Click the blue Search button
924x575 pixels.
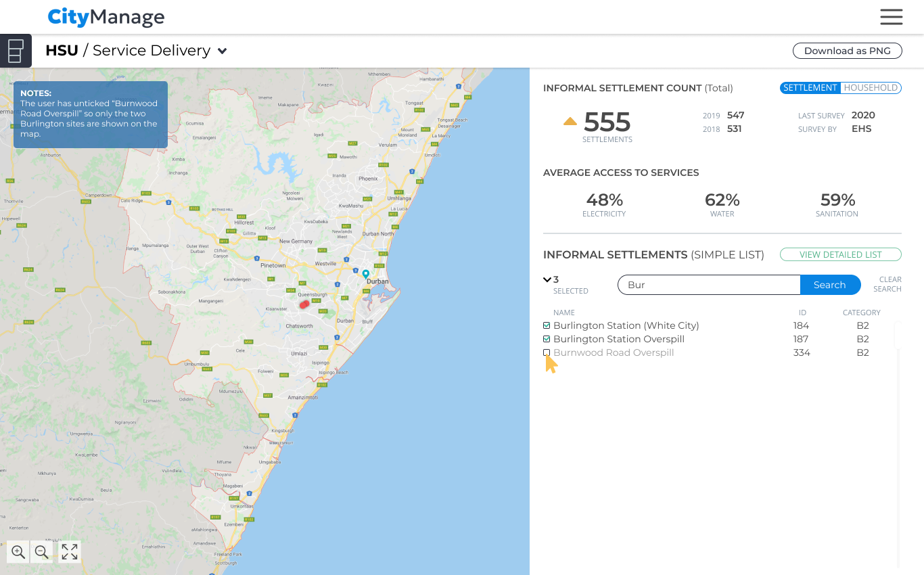[x=830, y=285]
